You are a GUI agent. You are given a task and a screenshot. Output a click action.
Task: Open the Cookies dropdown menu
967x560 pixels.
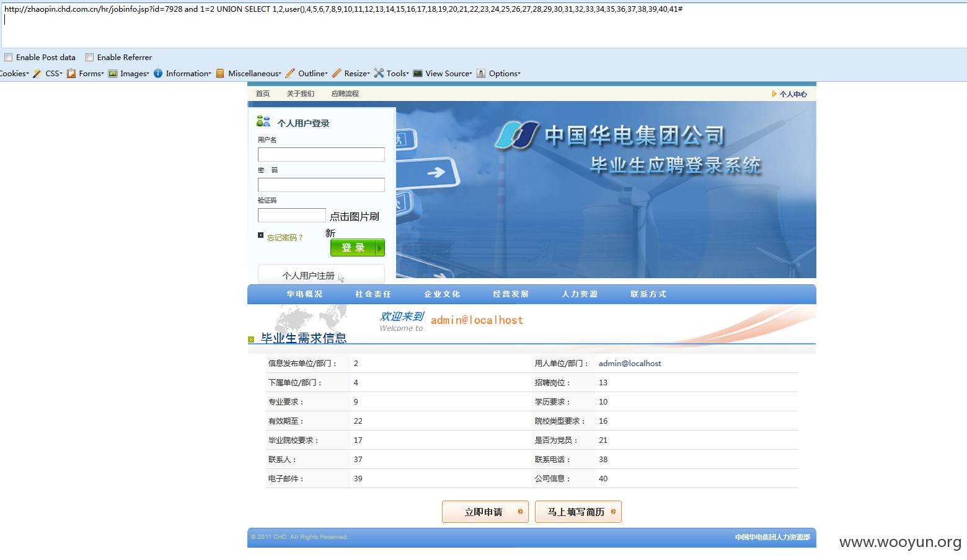[14, 74]
